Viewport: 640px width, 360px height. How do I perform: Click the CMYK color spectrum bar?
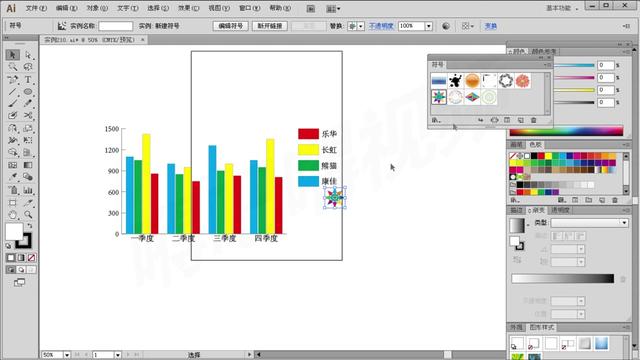(x=567, y=131)
